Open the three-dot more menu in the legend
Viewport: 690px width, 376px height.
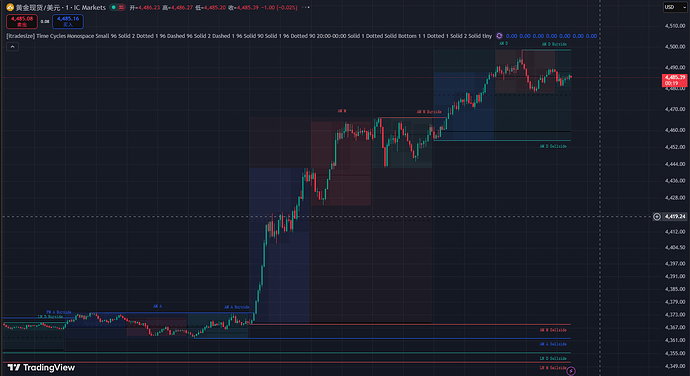coord(306,7)
